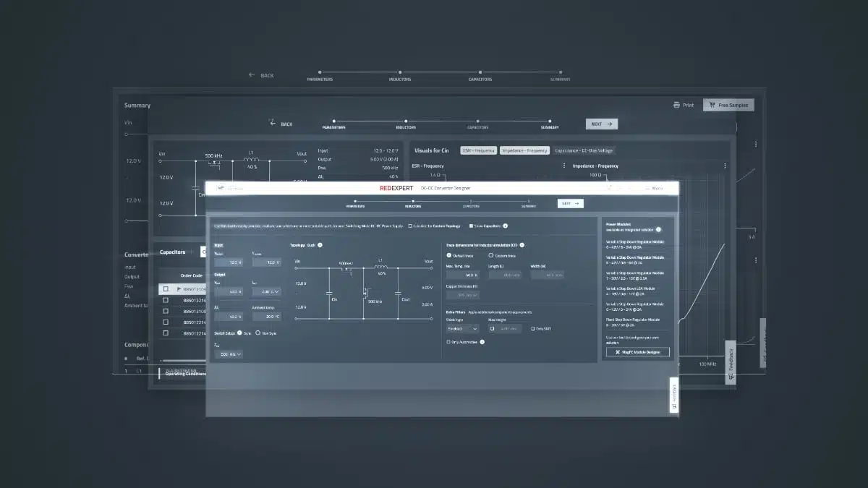This screenshot has width=868, height=488.
Task: Select Sync switch setup option
Action: point(239,333)
